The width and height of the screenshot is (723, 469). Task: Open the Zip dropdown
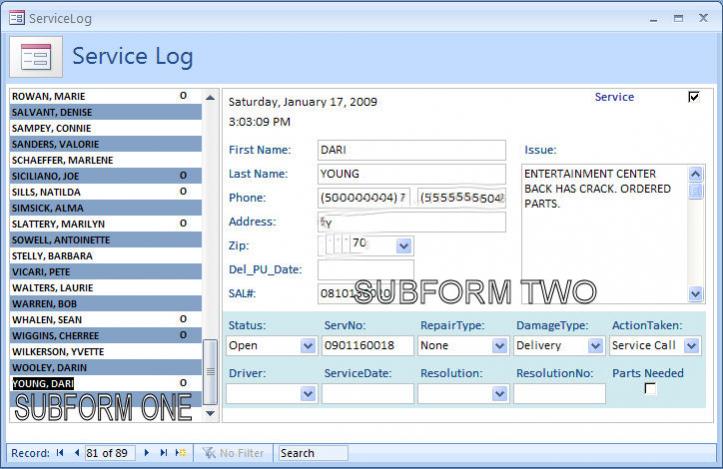pyautogui.click(x=403, y=246)
